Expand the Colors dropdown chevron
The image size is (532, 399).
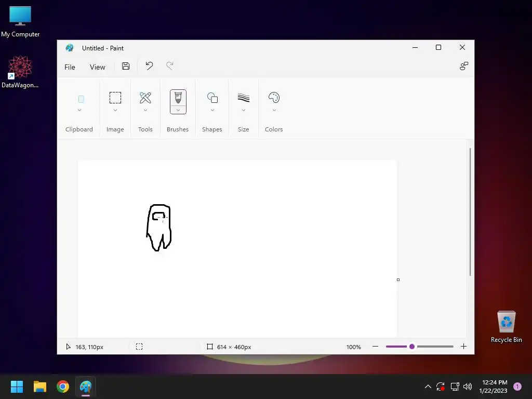[x=274, y=110]
